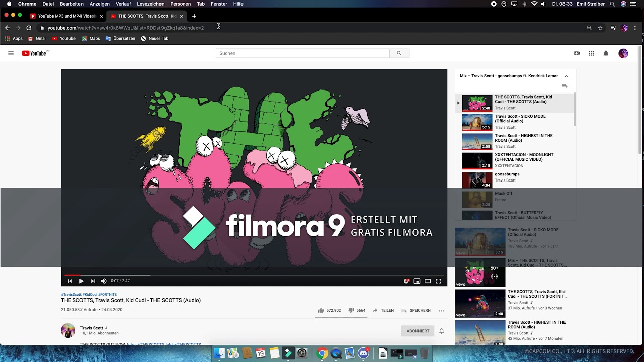The image size is (644, 362).
Task: Switch the player to miniplayer mode
Action: coord(417,281)
